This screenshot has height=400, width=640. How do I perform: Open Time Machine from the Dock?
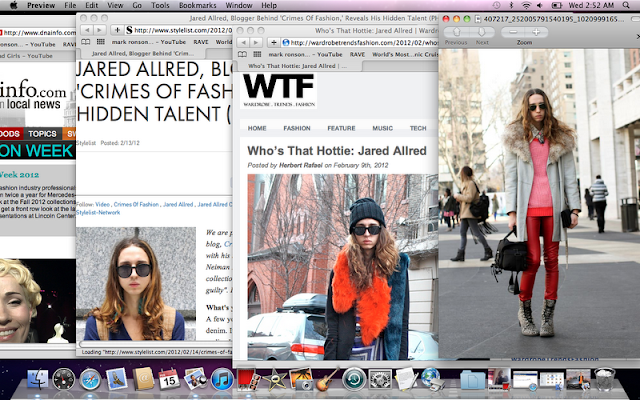point(354,379)
